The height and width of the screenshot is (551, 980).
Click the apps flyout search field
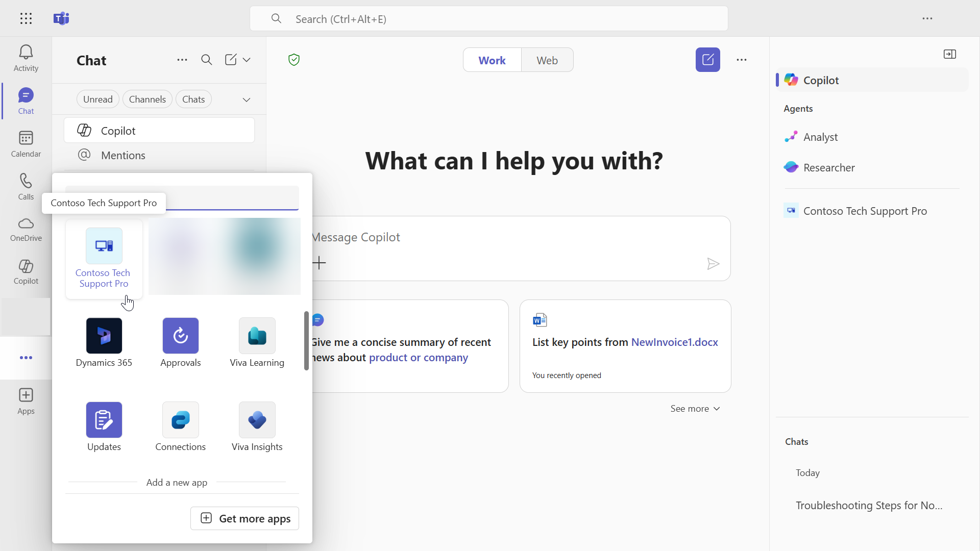tap(182, 198)
